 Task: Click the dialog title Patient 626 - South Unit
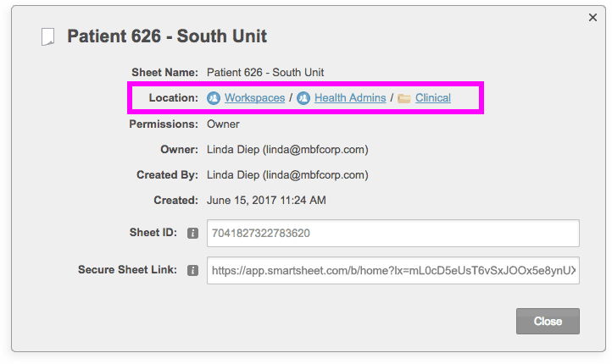(167, 36)
